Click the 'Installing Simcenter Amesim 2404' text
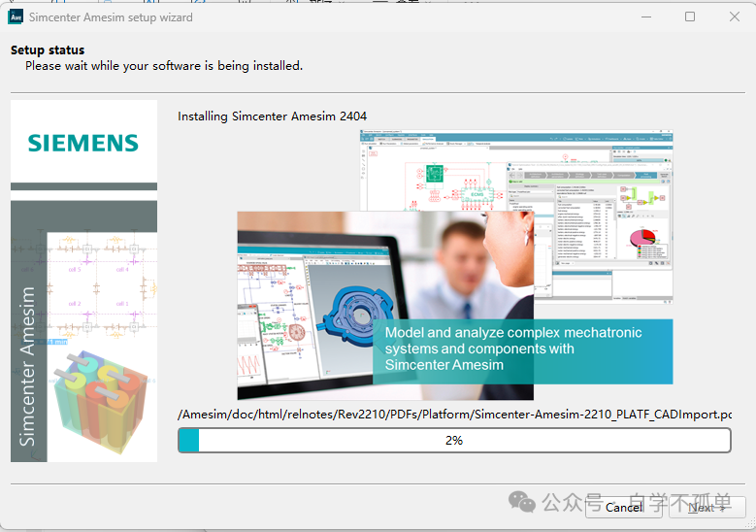756x532 pixels. pyautogui.click(x=272, y=116)
